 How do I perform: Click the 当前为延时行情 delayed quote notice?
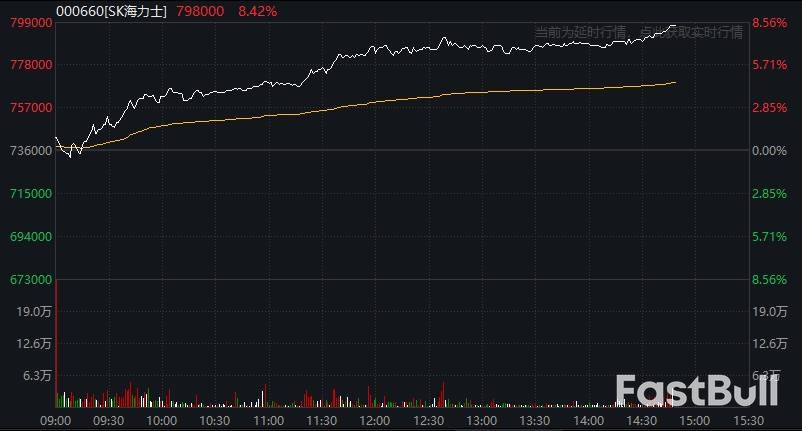(576, 32)
